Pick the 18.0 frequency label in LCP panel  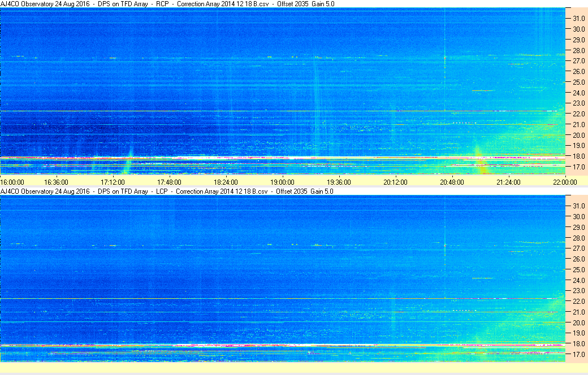578,343
